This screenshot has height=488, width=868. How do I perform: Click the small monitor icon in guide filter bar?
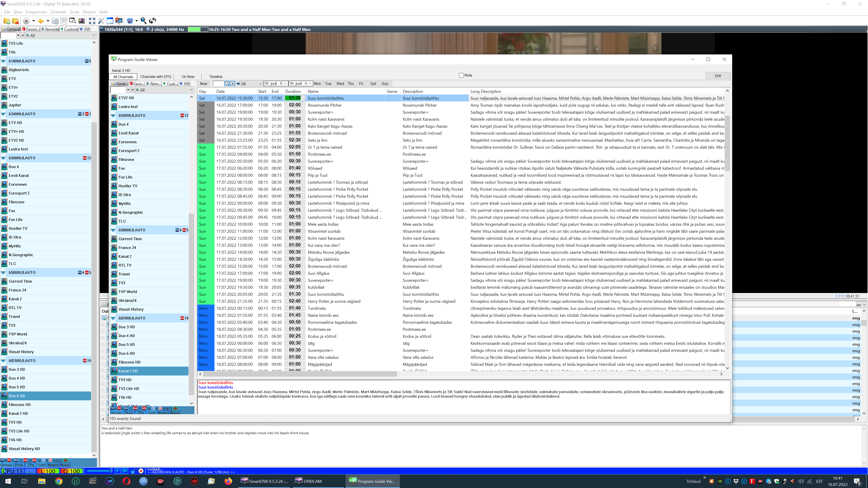[238, 84]
